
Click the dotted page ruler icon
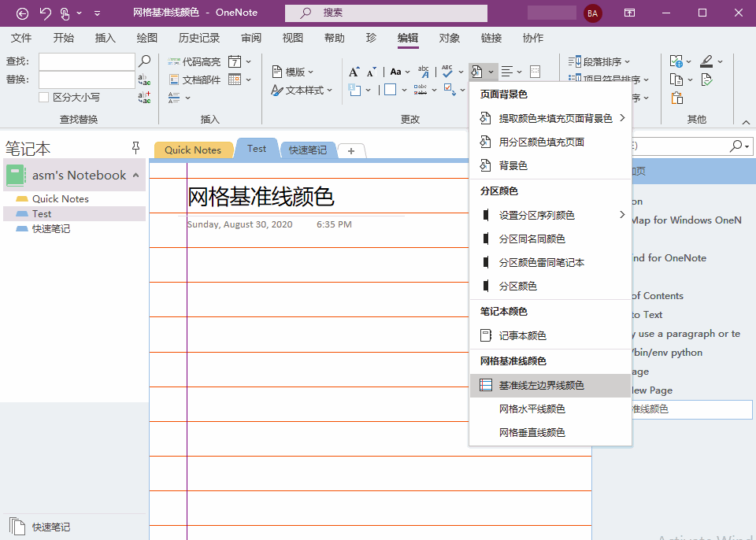pyautogui.click(x=535, y=72)
